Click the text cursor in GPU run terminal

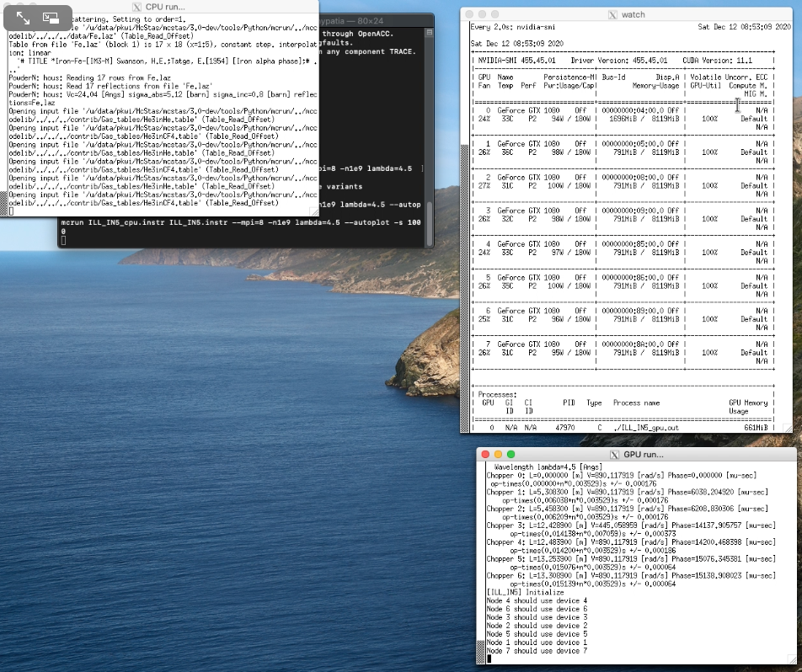(489, 659)
